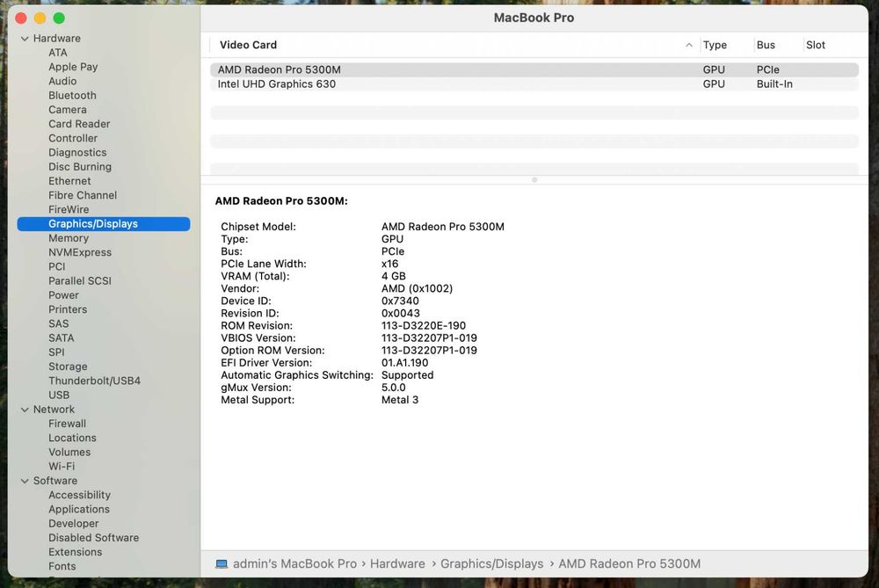The width and height of the screenshot is (879, 588).
Task: Select Audio in the sidebar
Action: tap(62, 81)
